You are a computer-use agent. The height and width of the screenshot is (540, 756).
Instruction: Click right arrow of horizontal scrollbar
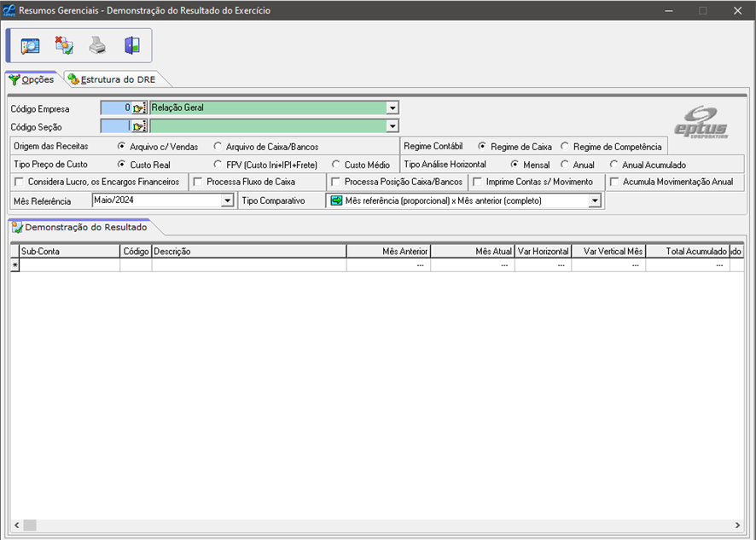pyautogui.click(x=738, y=525)
